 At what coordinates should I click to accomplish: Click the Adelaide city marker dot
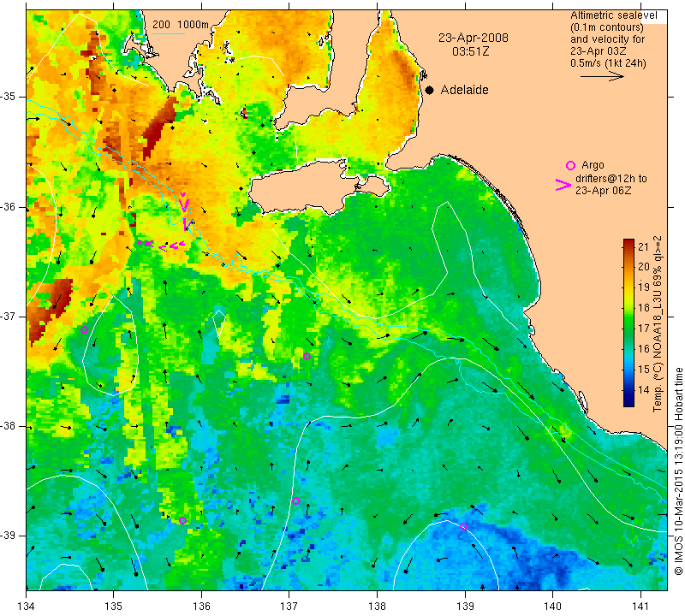tap(430, 90)
